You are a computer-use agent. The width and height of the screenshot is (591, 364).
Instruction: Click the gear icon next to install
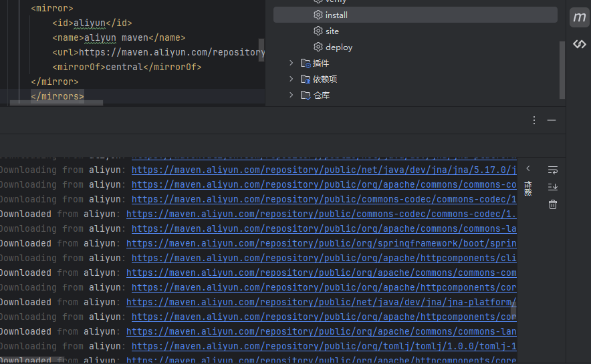(x=318, y=15)
